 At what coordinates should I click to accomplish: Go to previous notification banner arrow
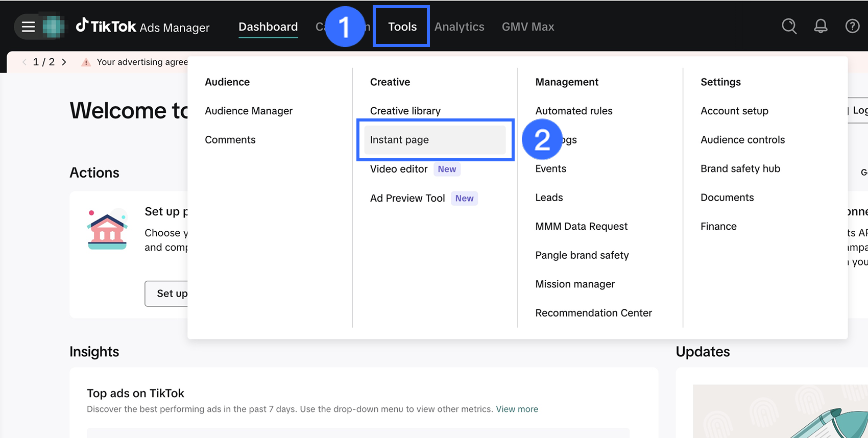tap(24, 62)
